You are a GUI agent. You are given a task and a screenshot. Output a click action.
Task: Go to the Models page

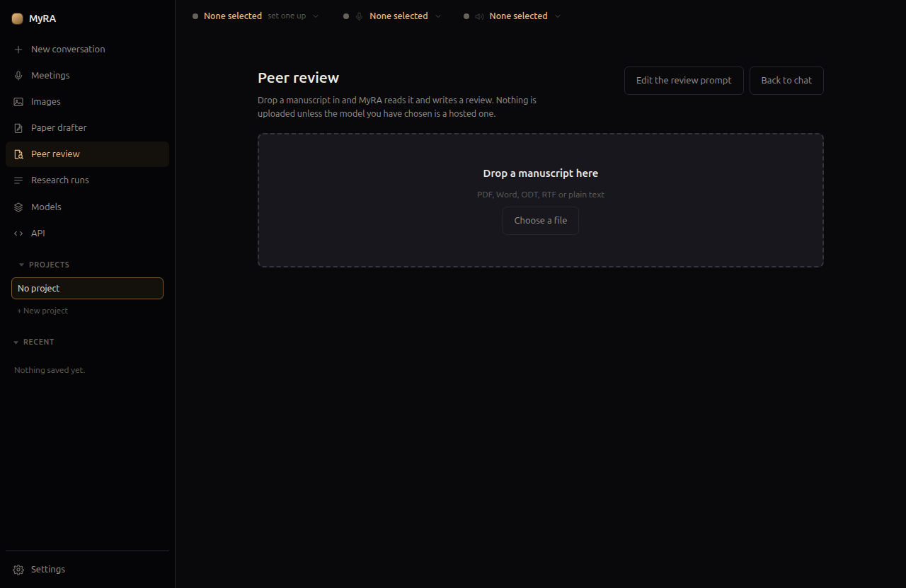coord(87,207)
